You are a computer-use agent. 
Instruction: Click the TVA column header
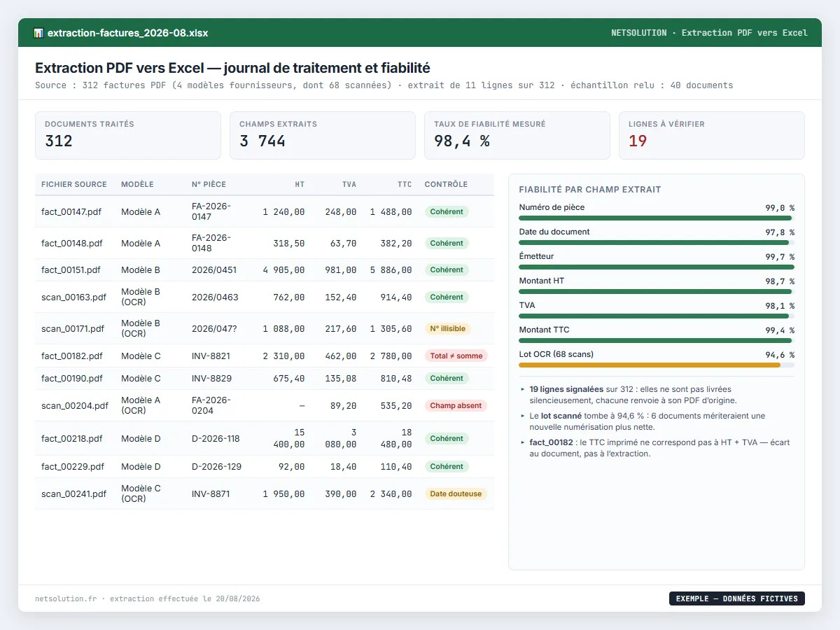click(x=349, y=184)
